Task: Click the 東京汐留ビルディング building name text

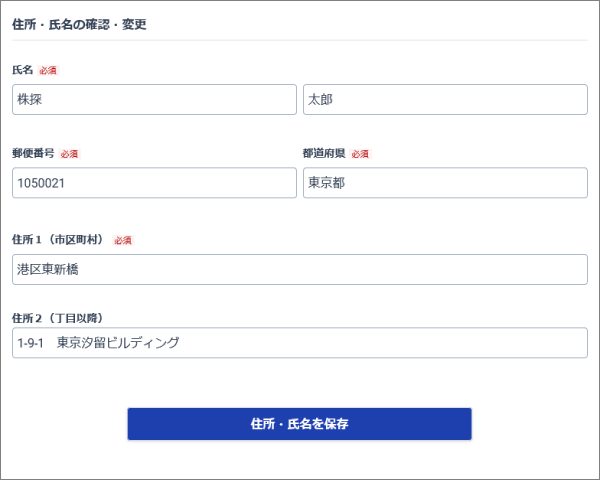Action: click(x=118, y=343)
